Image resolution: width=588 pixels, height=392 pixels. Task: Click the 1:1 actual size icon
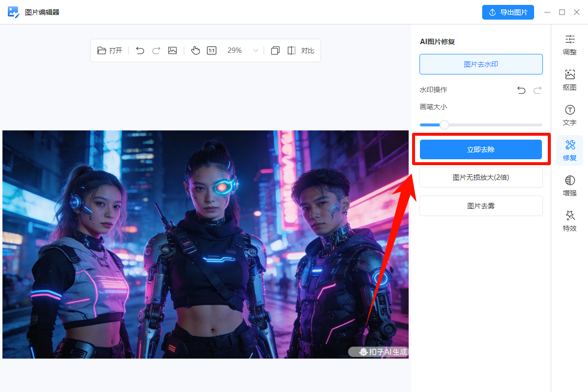[x=211, y=50]
